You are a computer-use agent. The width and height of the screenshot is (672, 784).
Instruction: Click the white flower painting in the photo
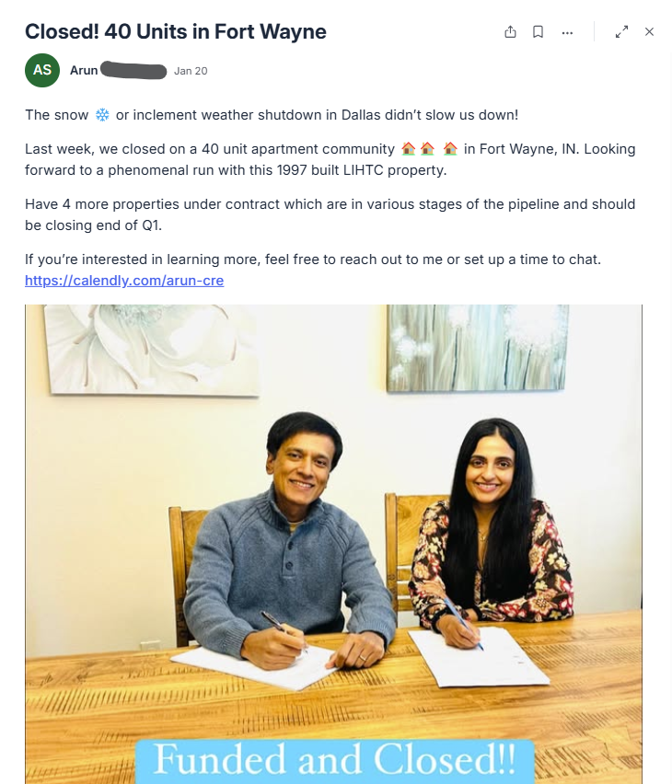pos(138,345)
